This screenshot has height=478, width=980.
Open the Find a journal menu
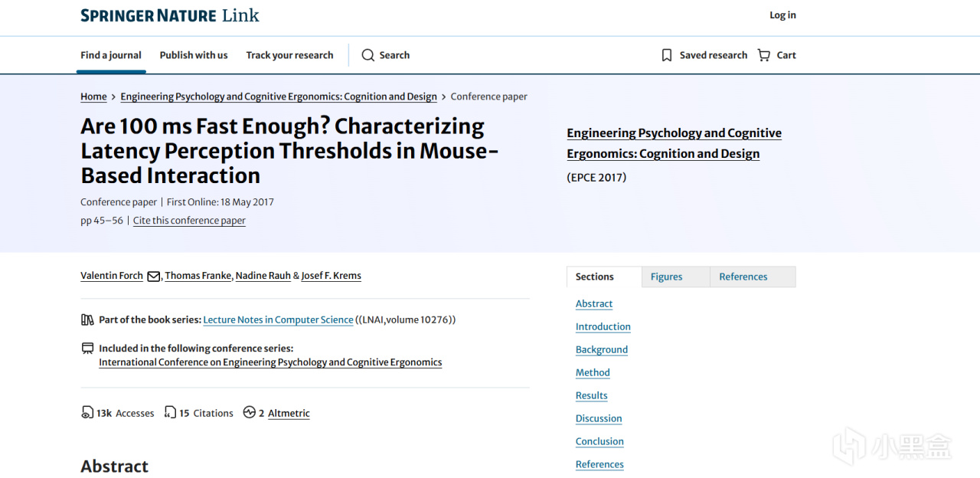point(111,55)
